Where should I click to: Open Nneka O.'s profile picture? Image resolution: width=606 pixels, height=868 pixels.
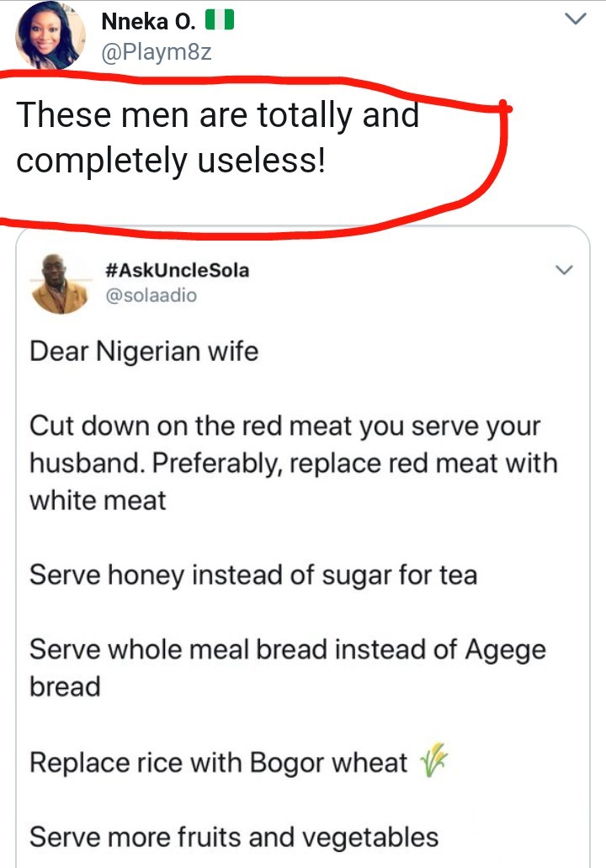pyautogui.click(x=50, y=35)
